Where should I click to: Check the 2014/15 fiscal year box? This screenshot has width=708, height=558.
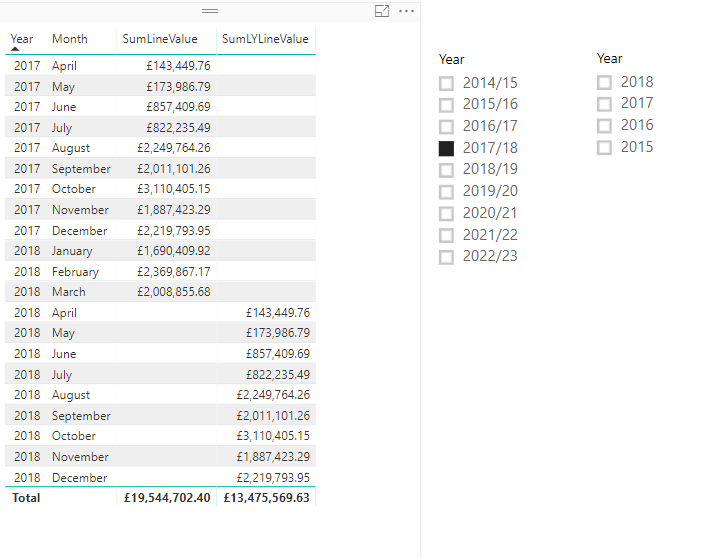click(446, 83)
